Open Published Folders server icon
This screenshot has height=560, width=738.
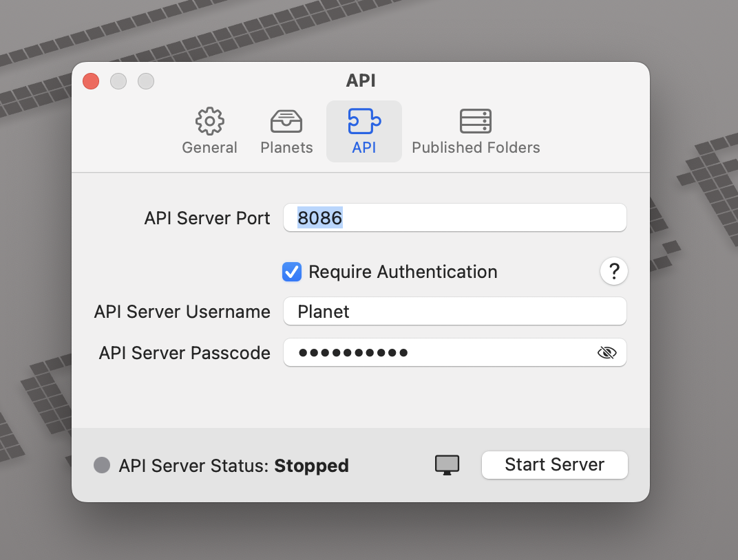476,121
